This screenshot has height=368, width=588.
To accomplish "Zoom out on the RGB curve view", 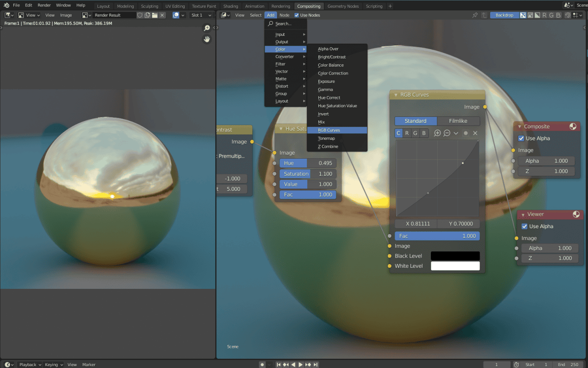I will [x=447, y=133].
